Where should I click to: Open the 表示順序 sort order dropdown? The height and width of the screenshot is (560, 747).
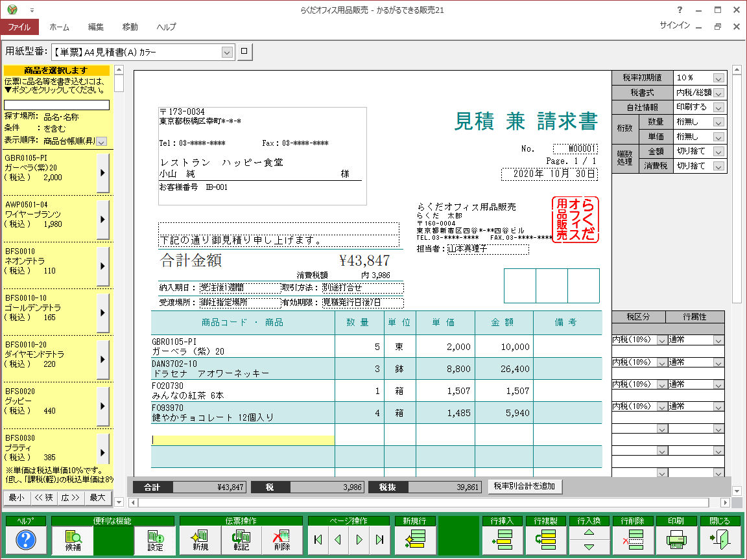(101, 141)
